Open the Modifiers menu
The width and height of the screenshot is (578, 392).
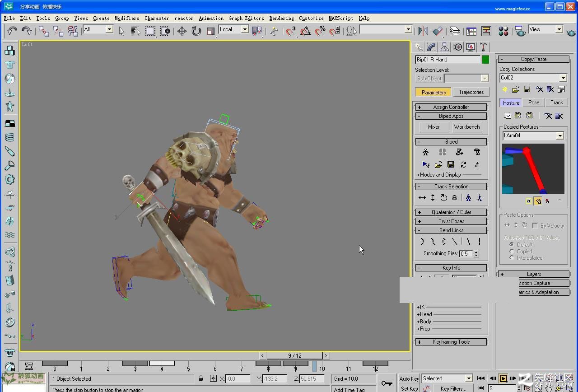coord(127,18)
